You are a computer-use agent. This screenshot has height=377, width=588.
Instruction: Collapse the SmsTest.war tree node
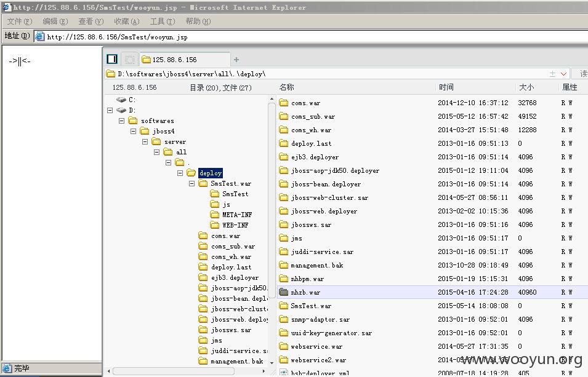(x=191, y=184)
